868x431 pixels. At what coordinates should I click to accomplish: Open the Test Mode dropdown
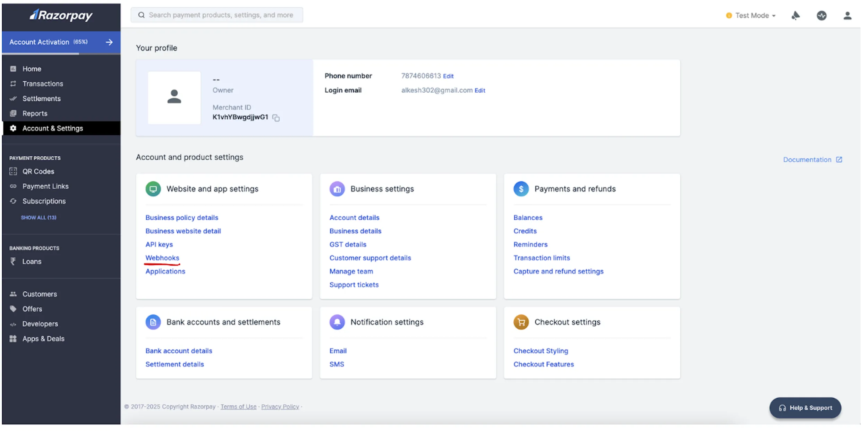[751, 16]
